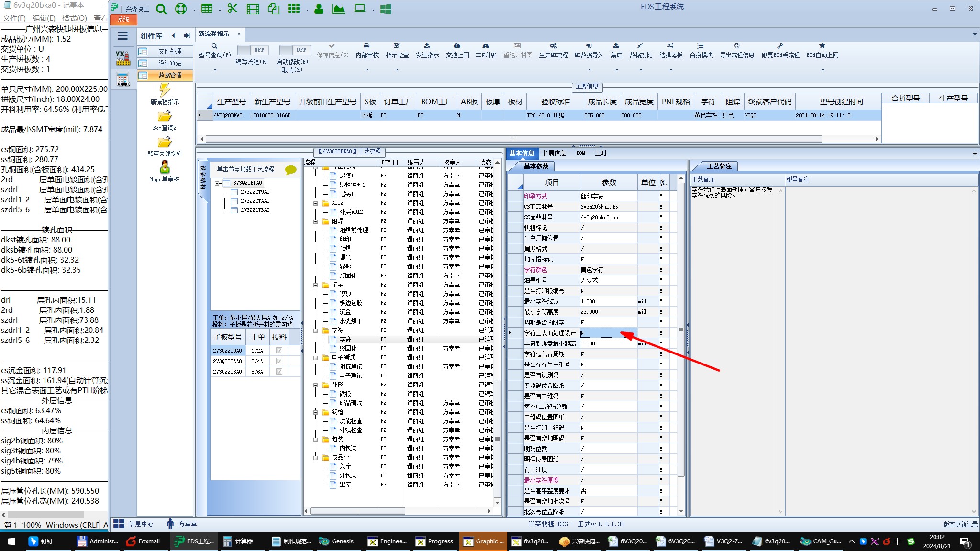This screenshot has width=980, height=551.
Task: Switch to the 拓展信息 tab
Action: pyautogui.click(x=554, y=154)
